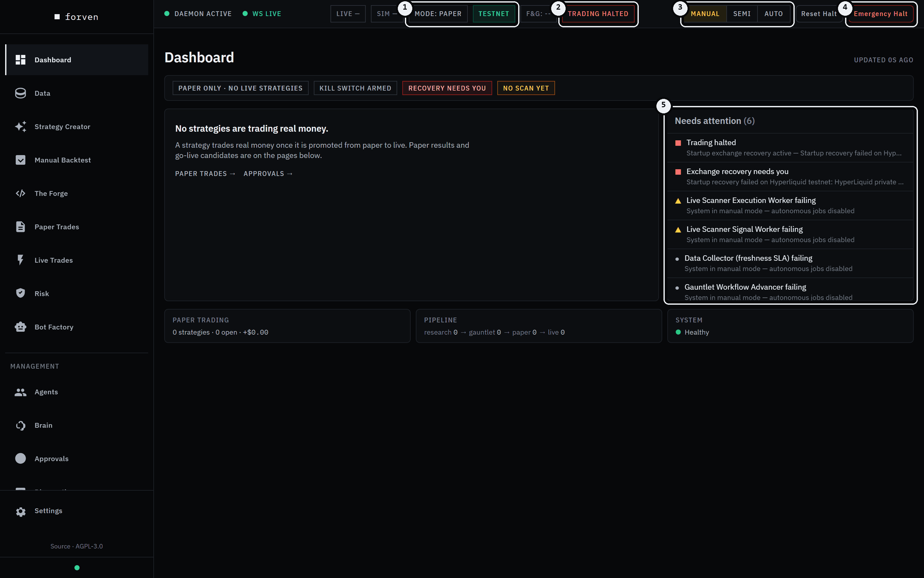Click the KILL SWITCH ARMED badge
This screenshot has width=924, height=578.
pos(355,88)
